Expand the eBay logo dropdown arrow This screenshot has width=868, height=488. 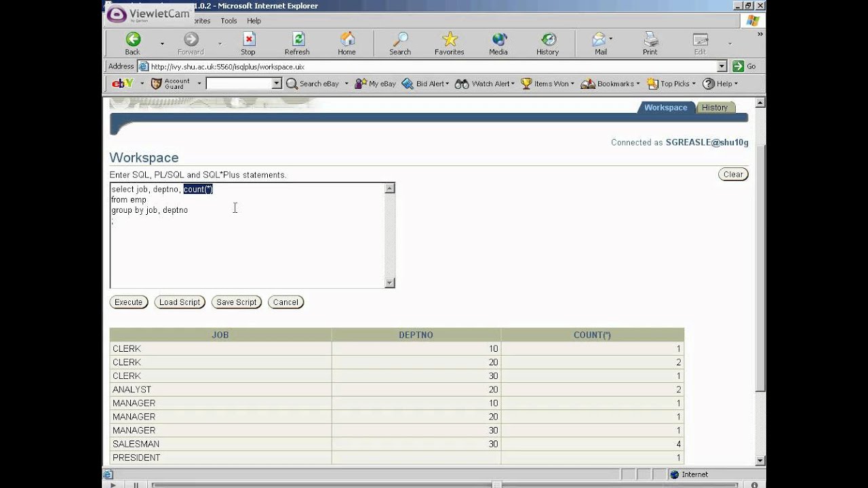click(142, 84)
